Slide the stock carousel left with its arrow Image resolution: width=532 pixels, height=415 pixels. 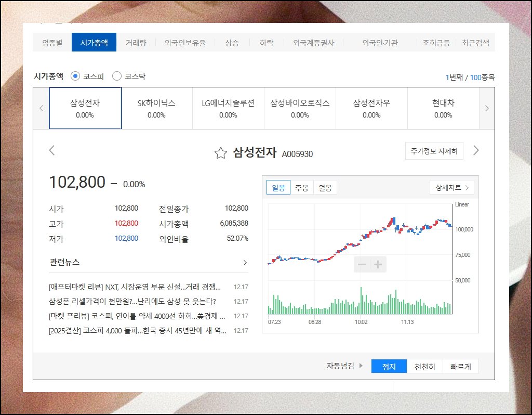pos(41,108)
